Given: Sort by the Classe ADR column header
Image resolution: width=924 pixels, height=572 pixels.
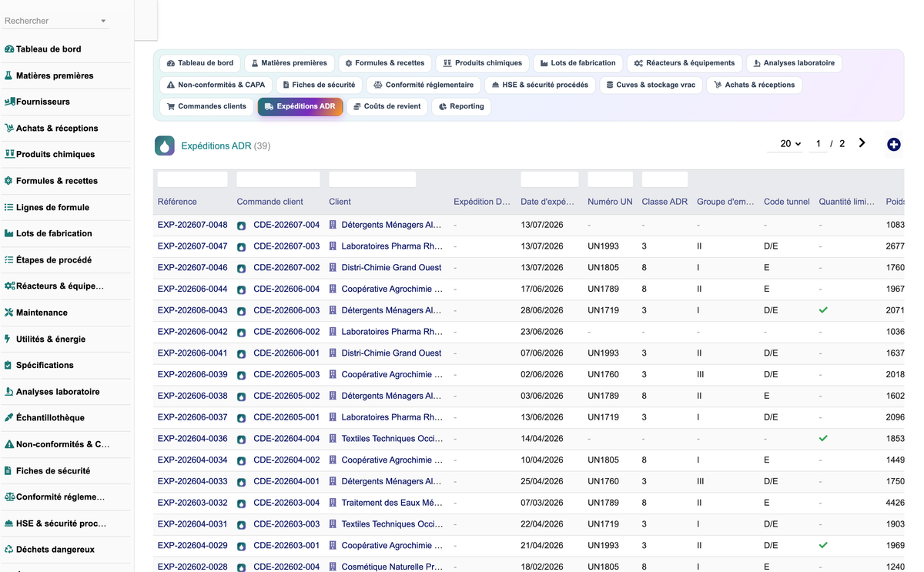Looking at the screenshot, I should tap(665, 202).
